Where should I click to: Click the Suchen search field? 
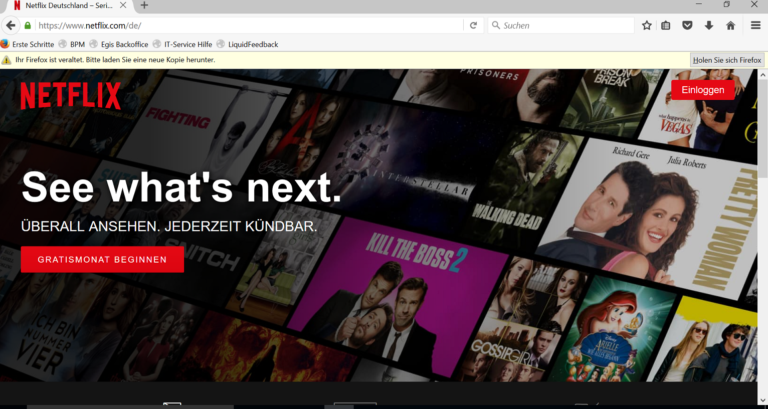click(x=561, y=25)
